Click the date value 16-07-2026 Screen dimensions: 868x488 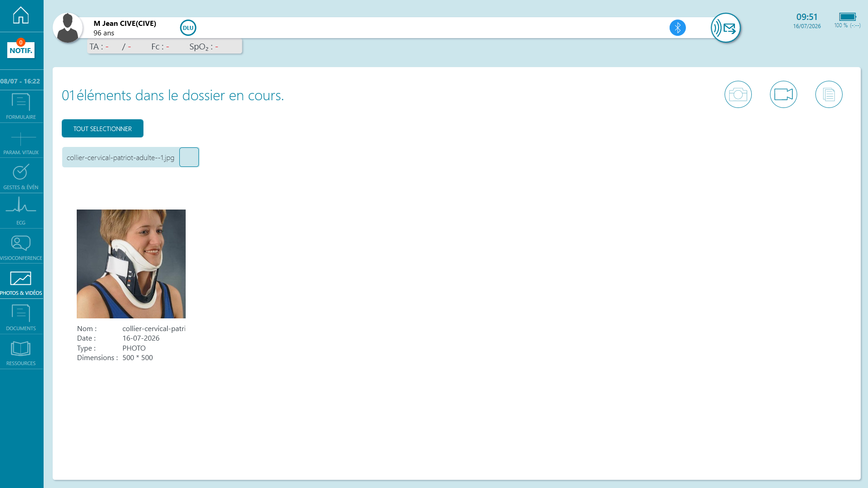tap(141, 338)
